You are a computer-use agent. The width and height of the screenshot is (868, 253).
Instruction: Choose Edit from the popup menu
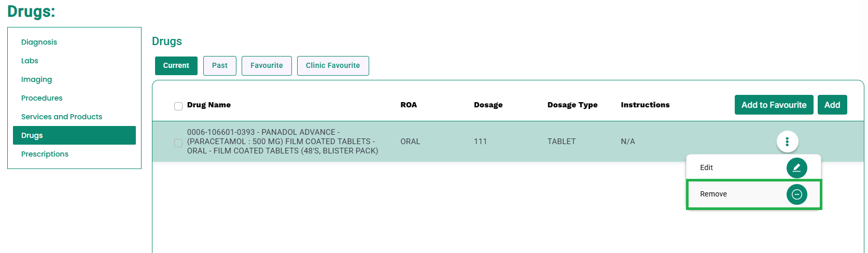(753, 167)
